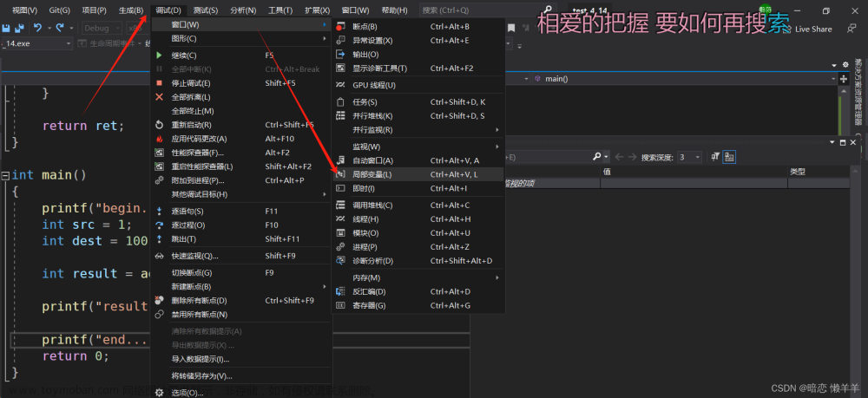Open Debug configuration dropdown
Image resolution: width=868 pixels, height=398 pixels.
coord(102,28)
